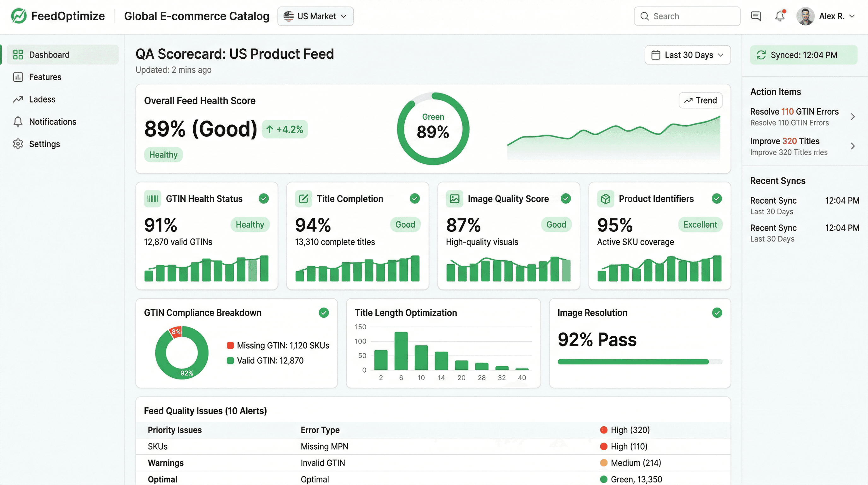Click the green checkmark on GTIN Compliance Breakdown
Viewport: 868px width, 485px height.
[x=324, y=313]
